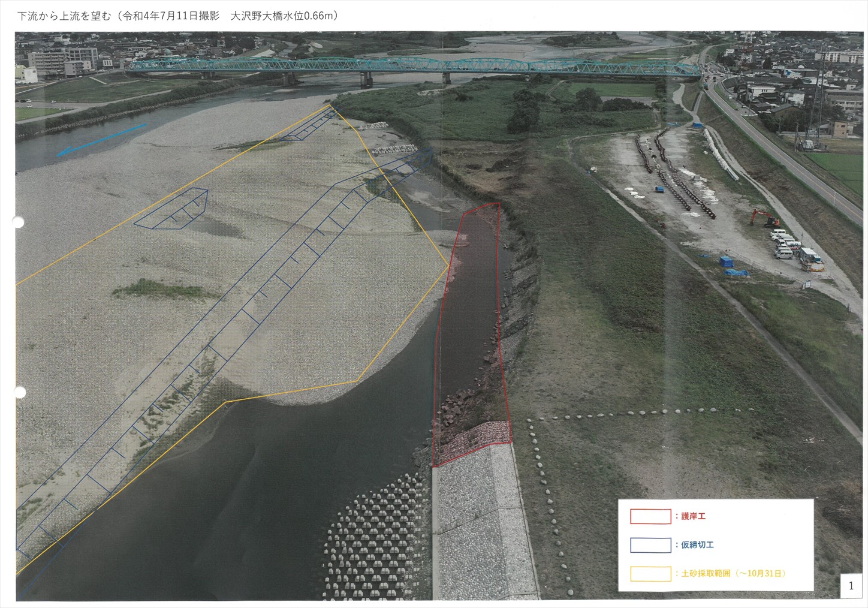868x608 pixels.
Task: Click the orange excavator in the yard
Action: 765,218
